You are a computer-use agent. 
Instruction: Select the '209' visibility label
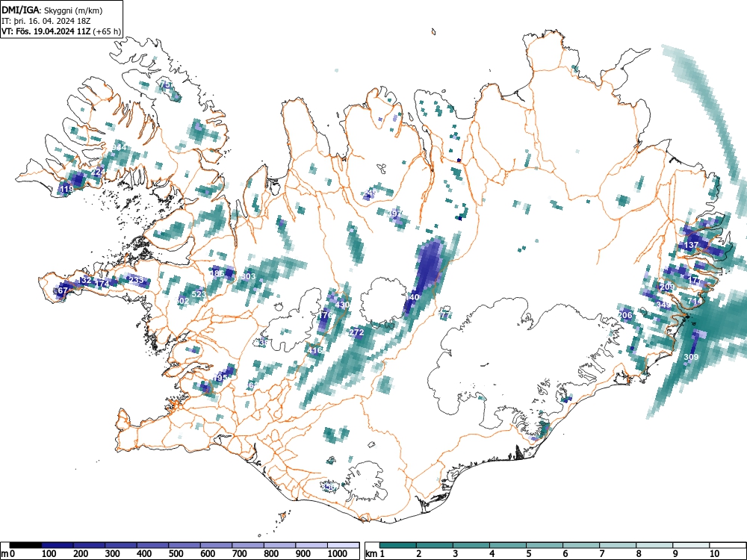(x=667, y=287)
